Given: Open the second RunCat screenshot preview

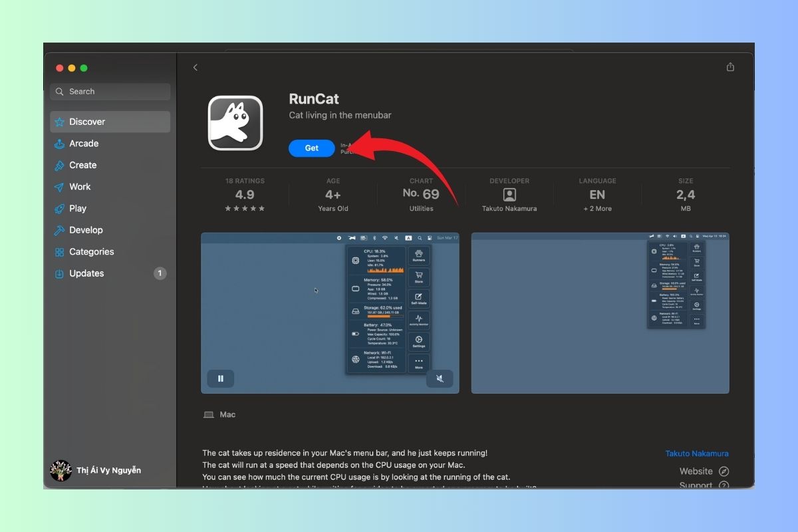Looking at the screenshot, I should (x=600, y=313).
